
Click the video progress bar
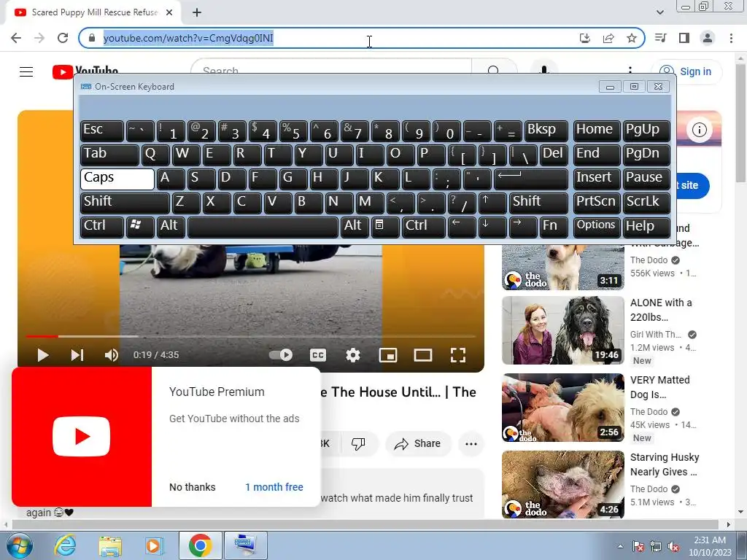pyautogui.click(x=251, y=336)
